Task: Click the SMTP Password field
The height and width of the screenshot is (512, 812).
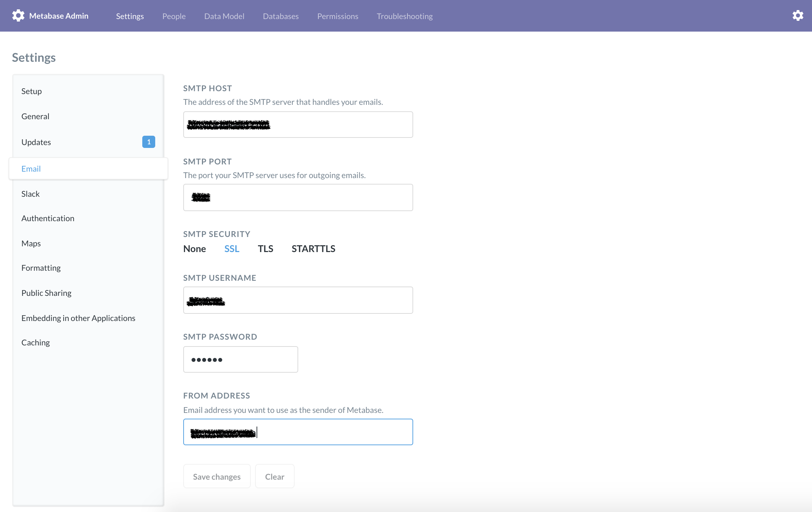Action: (x=240, y=359)
